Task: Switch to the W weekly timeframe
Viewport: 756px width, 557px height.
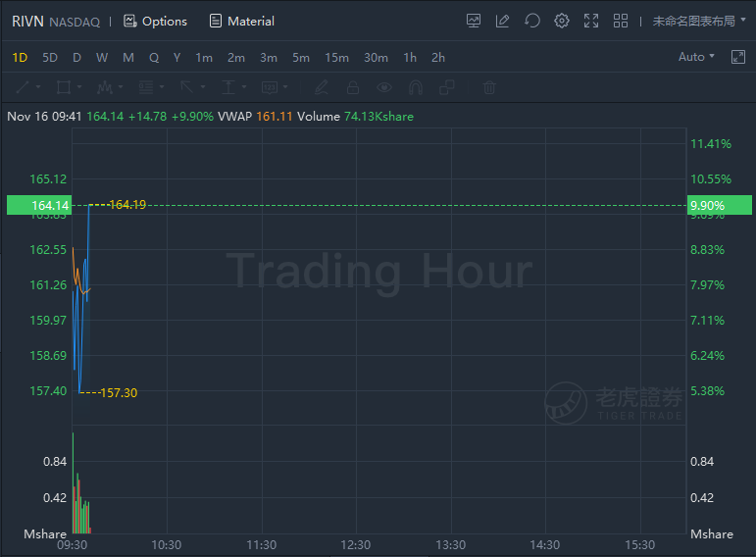Action: [102, 58]
